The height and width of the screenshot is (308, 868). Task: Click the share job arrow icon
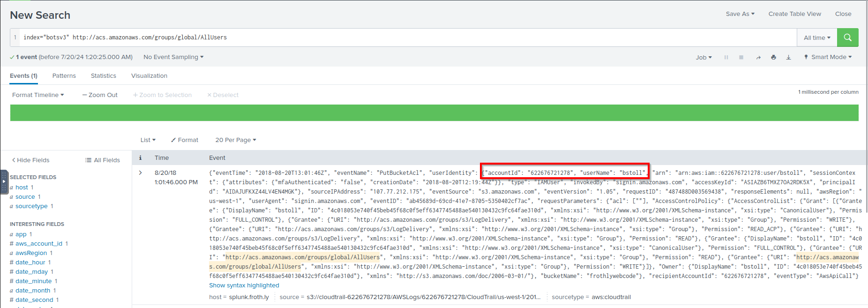[758, 57]
